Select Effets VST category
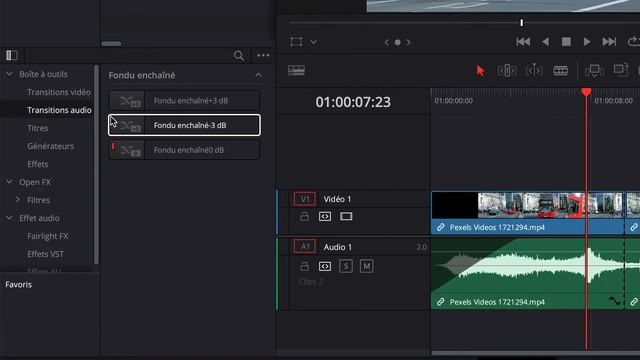The width and height of the screenshot is (640, 360). (x=46, y=254)
